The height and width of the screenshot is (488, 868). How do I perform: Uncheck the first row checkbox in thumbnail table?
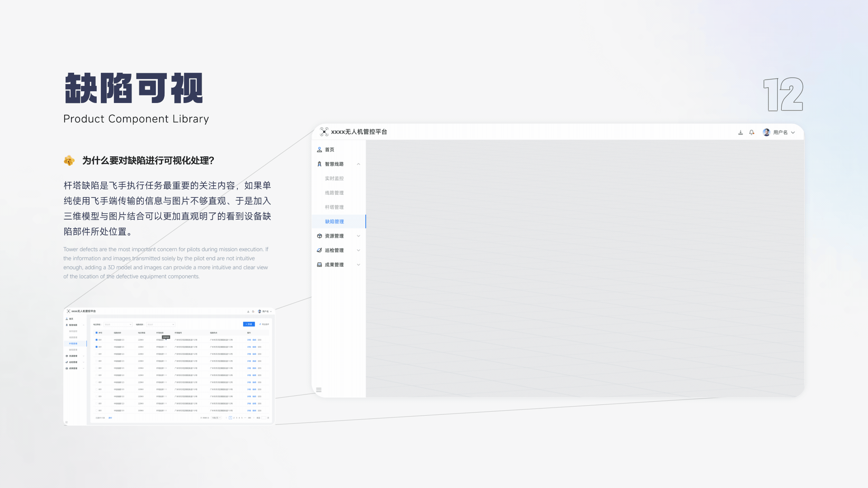point(96,340)
